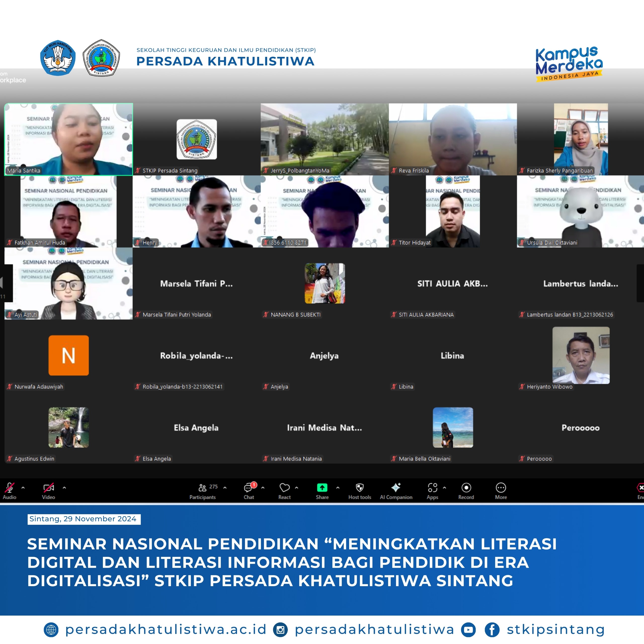Select Titor Hidayat's video tile
The height and width of the screenshot is (644, 644).
pos(453,211)
